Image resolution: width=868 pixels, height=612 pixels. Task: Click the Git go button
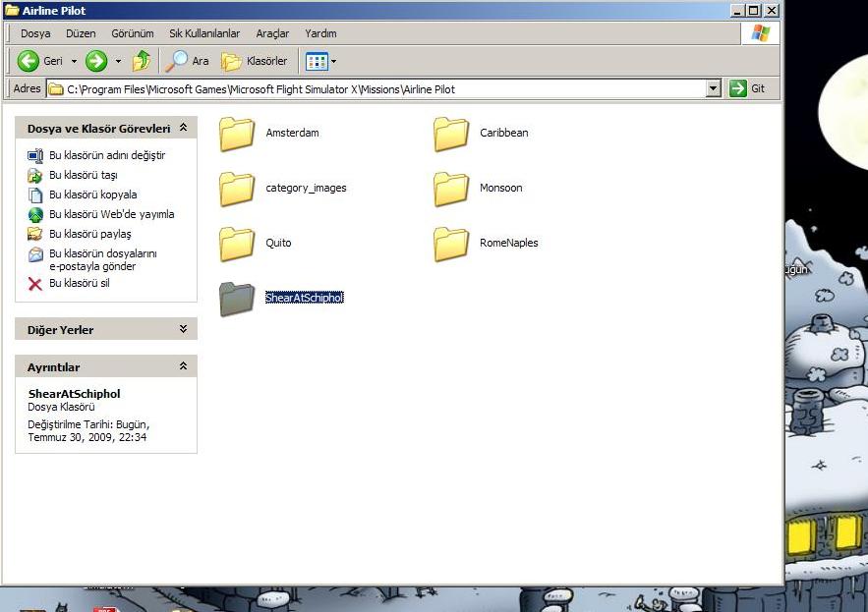pyautogui.click(x=748, y=88)
